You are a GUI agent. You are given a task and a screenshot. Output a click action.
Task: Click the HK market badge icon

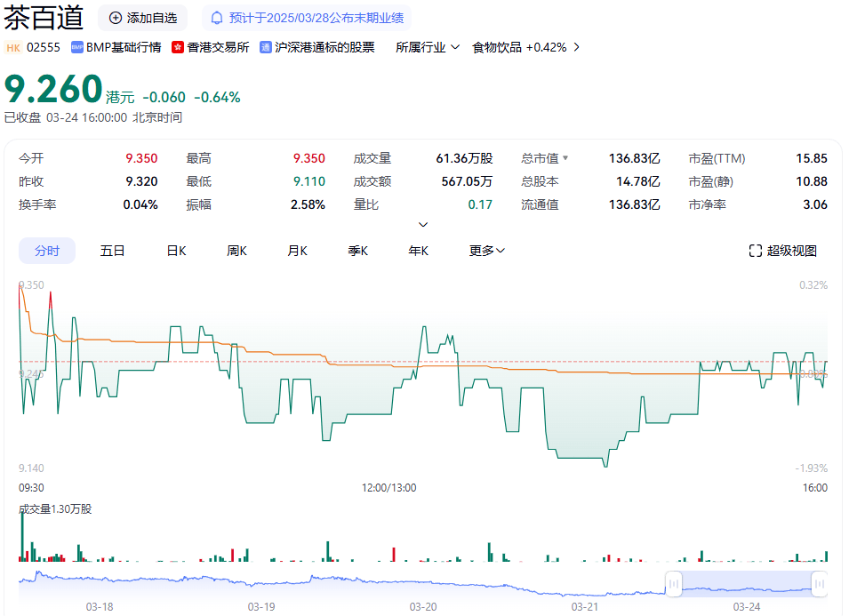(13, 48)
